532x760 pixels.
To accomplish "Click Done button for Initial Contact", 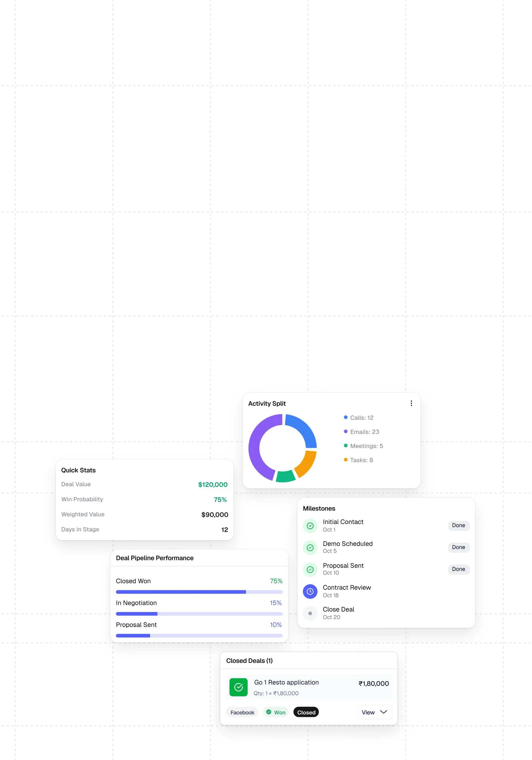I will coord(458,525).
